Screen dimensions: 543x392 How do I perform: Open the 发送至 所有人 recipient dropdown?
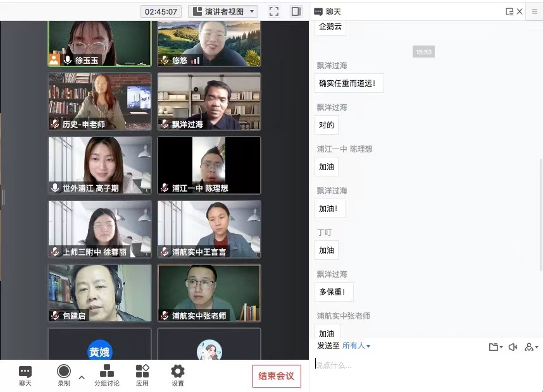coord(356,346)
